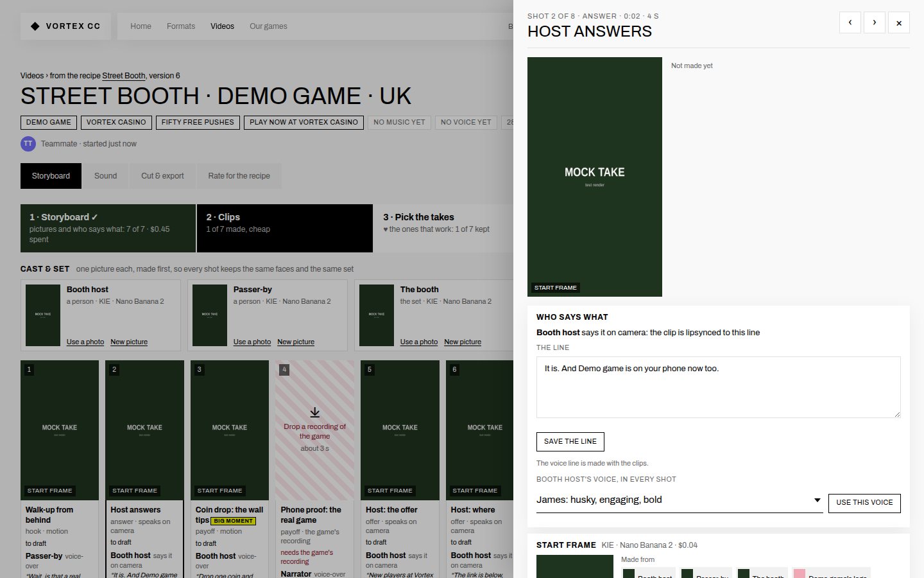The width and height of the screenshot is (924, 578).
Task: Open the Cut & export tab
Action: [x=162, y=176]
